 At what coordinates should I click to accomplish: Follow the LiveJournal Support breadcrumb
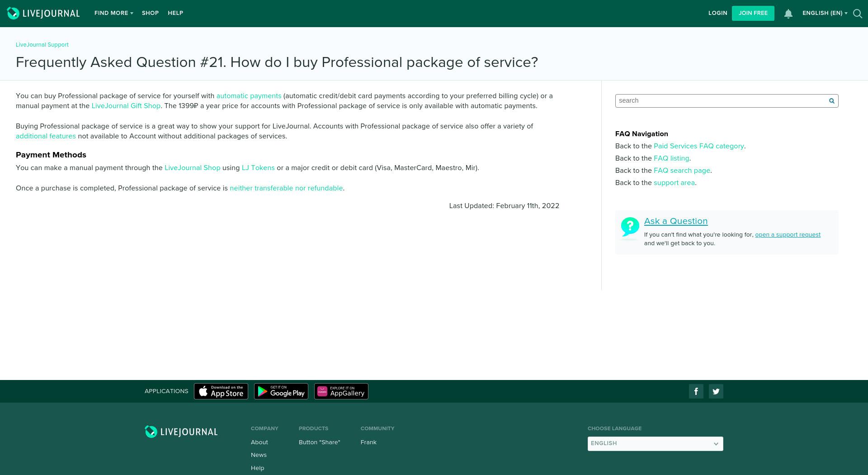tap(42, 45)
